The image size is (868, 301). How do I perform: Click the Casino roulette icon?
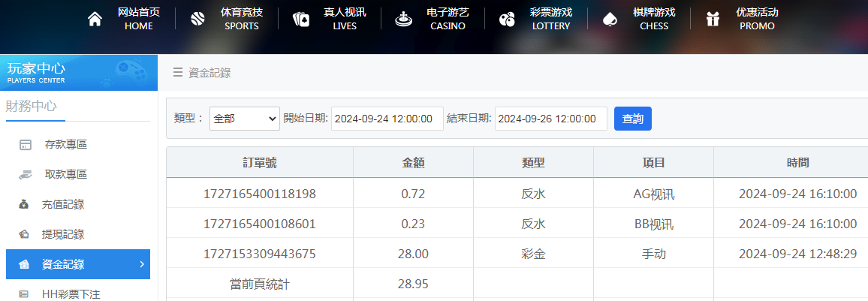[x=404, y=20]
